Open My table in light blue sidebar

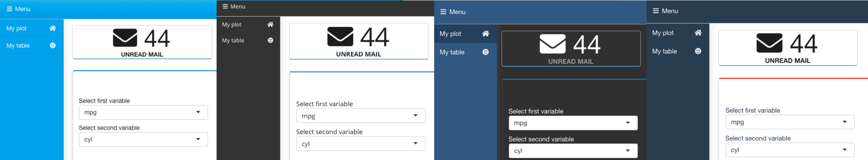click(x=32, y=46)
